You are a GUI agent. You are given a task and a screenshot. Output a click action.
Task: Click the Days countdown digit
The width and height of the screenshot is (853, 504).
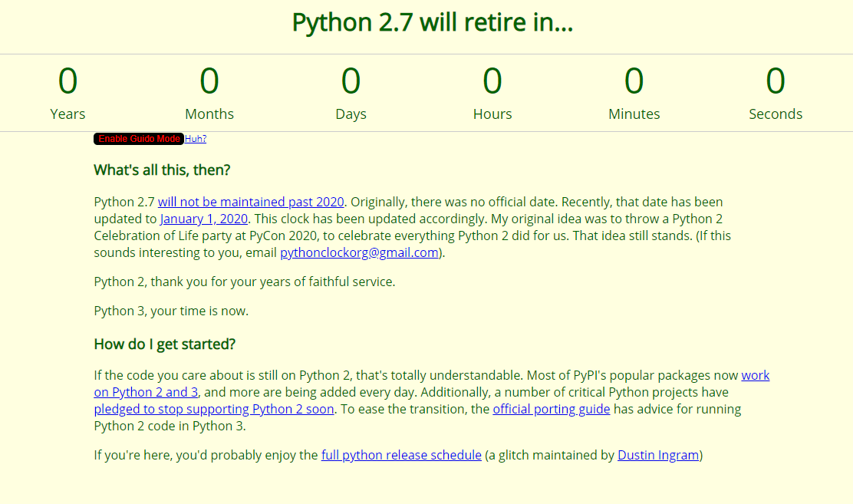[x=351, y=81]
